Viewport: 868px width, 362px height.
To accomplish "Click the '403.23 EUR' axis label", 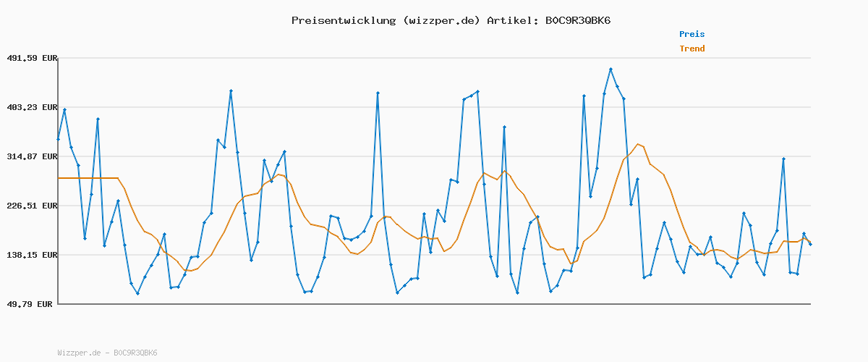I will click(32, 107).
